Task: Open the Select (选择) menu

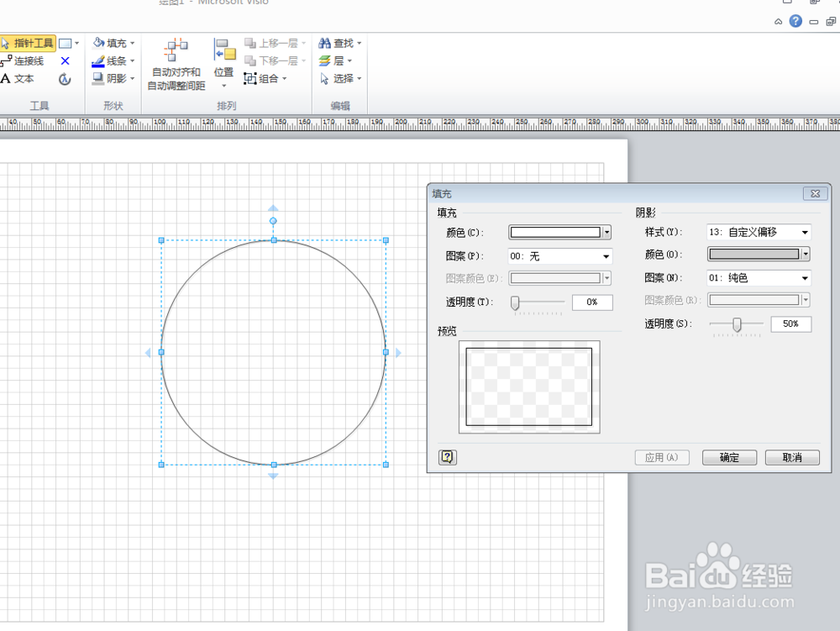Action: pos(340,79)
